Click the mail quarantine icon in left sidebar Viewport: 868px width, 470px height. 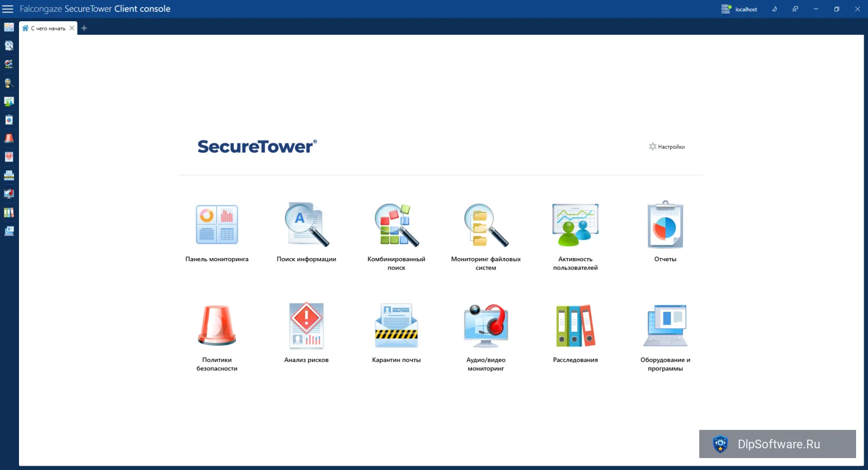pyautogui.click(x=9, y=175)
